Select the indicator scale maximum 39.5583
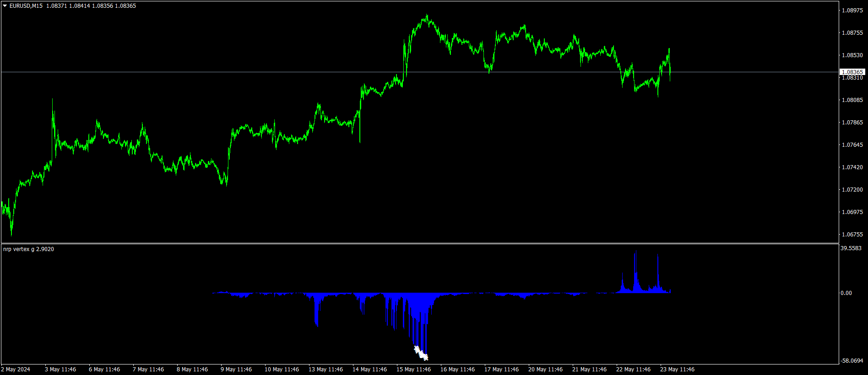 [851, 248]
